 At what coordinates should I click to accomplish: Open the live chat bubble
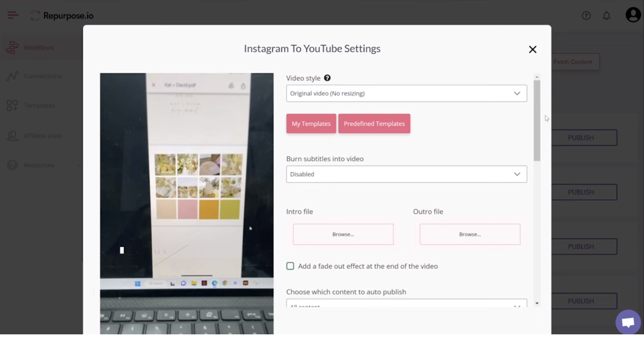[x=628, y=322]
